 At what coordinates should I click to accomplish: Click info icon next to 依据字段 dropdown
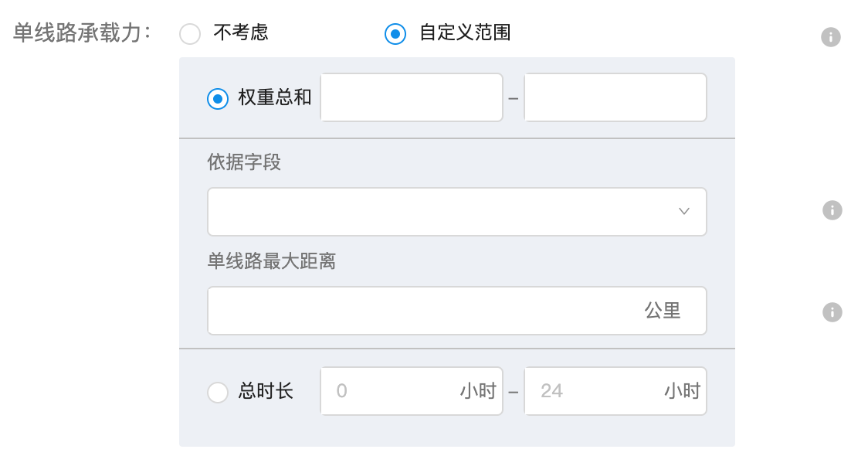(x=832, y=210)
